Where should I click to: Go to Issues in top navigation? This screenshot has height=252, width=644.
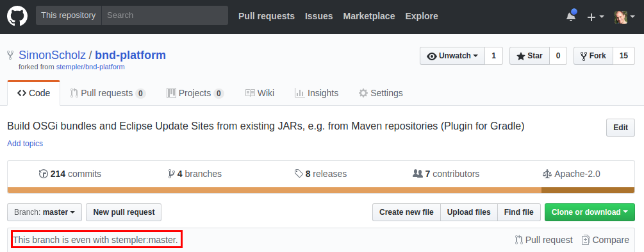[318, 16]
